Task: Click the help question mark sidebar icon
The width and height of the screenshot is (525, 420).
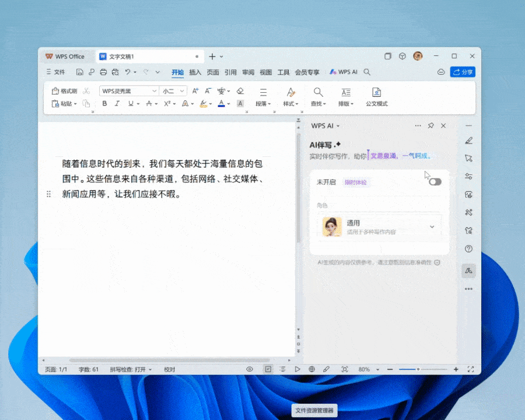Action: 469,249
